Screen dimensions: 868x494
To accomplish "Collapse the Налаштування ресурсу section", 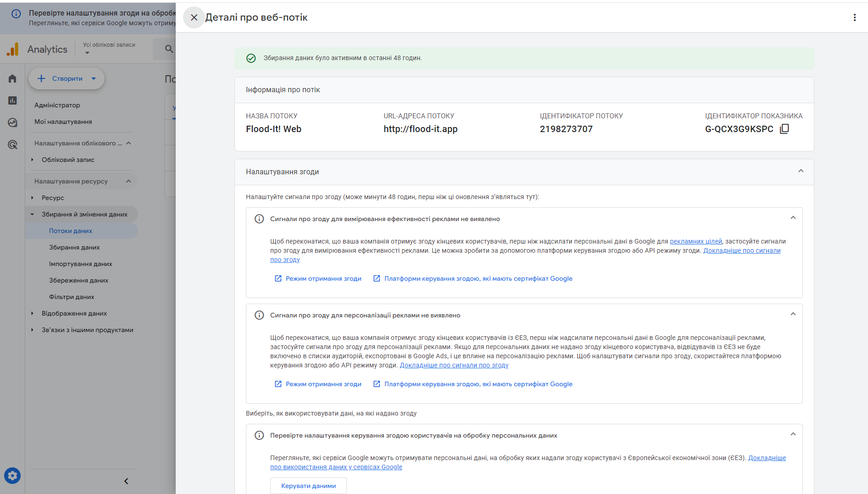I will click(x=128, y=181).
